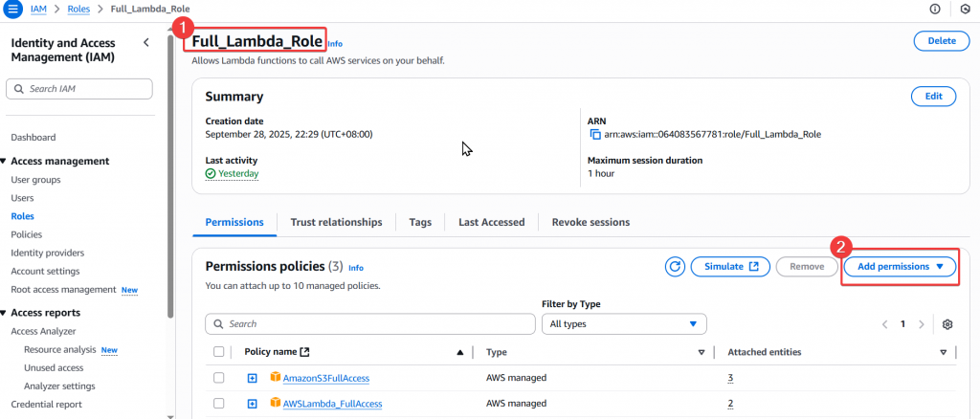Click the info circle icon at top right
The width and height of the screenshot is (980, 419).
click(x=935, y=9)
